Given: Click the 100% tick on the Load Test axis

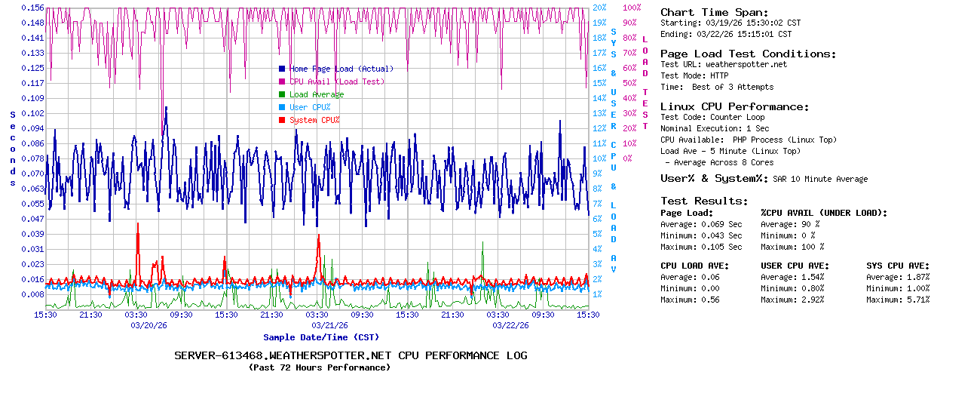Looking at the screenshot, I should coord(632,8).
